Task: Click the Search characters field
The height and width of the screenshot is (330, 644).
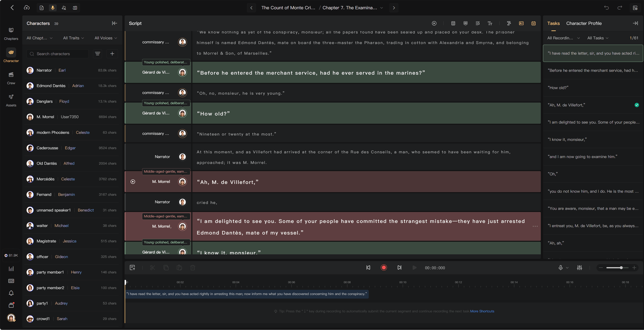Action: 58,54
